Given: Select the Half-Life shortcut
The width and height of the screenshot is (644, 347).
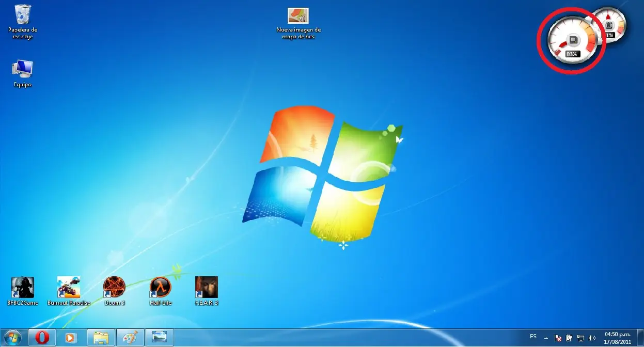Looking at the screenshot, I should (x=160, y=291).
